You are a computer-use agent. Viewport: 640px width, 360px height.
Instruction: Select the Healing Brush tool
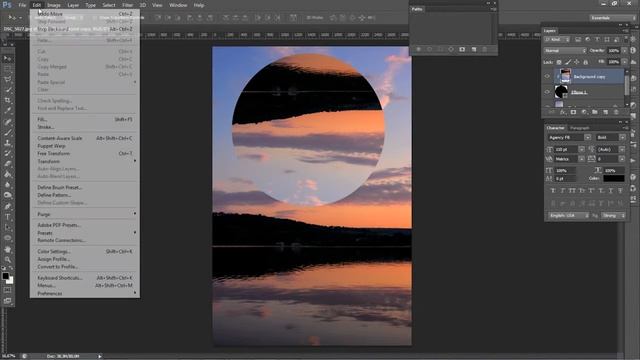7,122
